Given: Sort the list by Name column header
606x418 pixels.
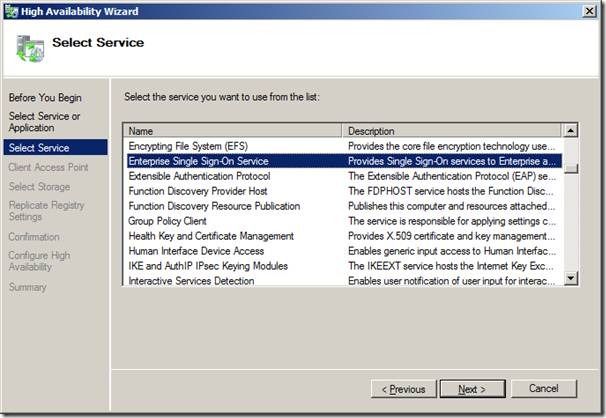Looking at the screenshot, I should pyautogui.click(x=233, y=131).
